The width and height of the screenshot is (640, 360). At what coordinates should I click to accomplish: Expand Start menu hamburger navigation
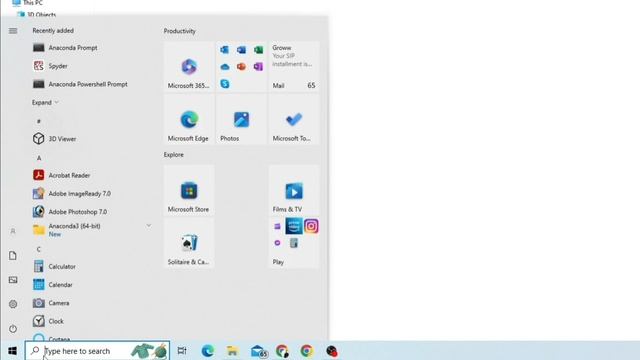[x=13, y=31]
